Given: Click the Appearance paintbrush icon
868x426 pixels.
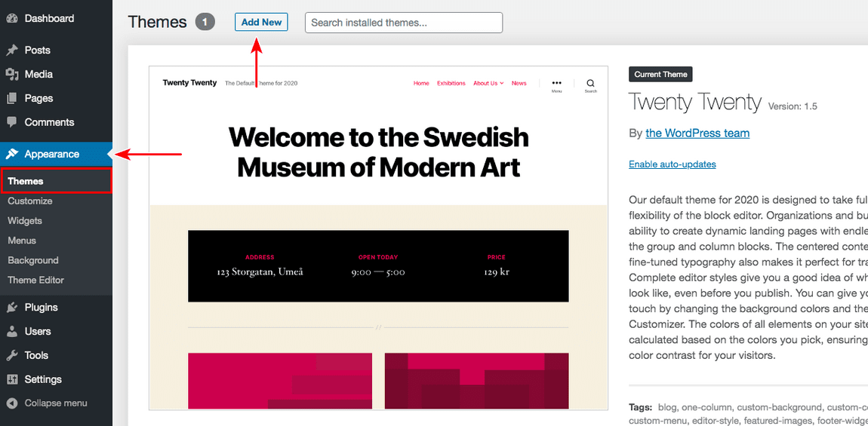Looking at the screenshot, I should pos(11,155).
